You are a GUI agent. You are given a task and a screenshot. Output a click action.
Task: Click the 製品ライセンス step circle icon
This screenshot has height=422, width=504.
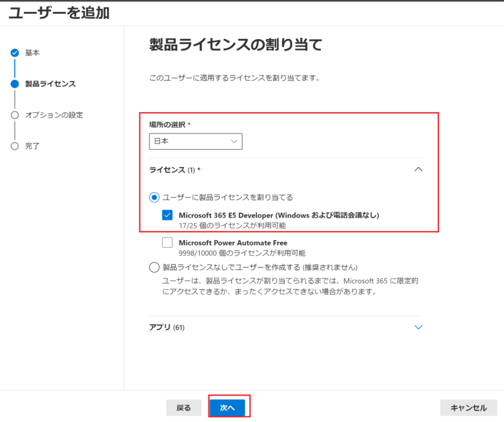tap(15, 84)
